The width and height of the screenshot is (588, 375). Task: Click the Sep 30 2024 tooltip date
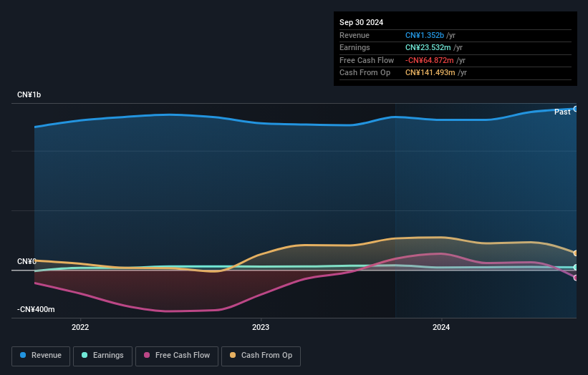[x=361, y=22]
